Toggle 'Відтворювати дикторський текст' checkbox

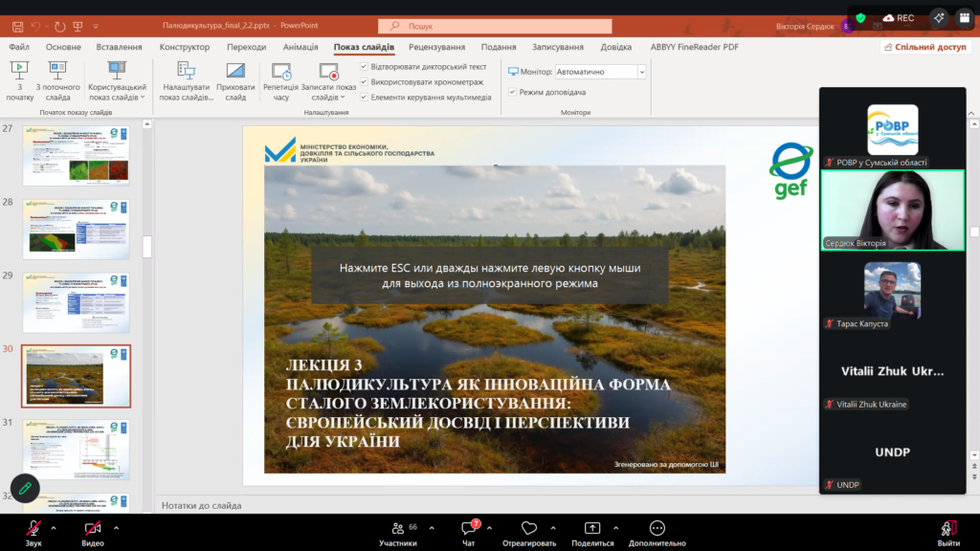pyautogui.click(x=365, y=67)
